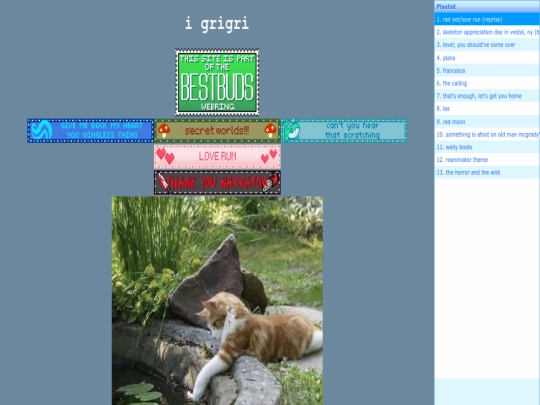540x405 pixels.
Task: Select track 10 "something is afoot on old man mcgrady"
Action: pyautogui.click(x=487, y=134)
